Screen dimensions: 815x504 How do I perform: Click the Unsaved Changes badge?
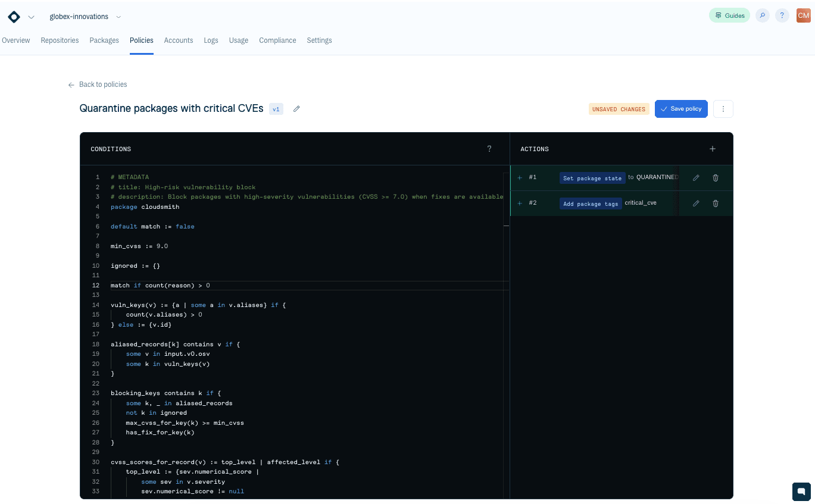click(619, 109)
